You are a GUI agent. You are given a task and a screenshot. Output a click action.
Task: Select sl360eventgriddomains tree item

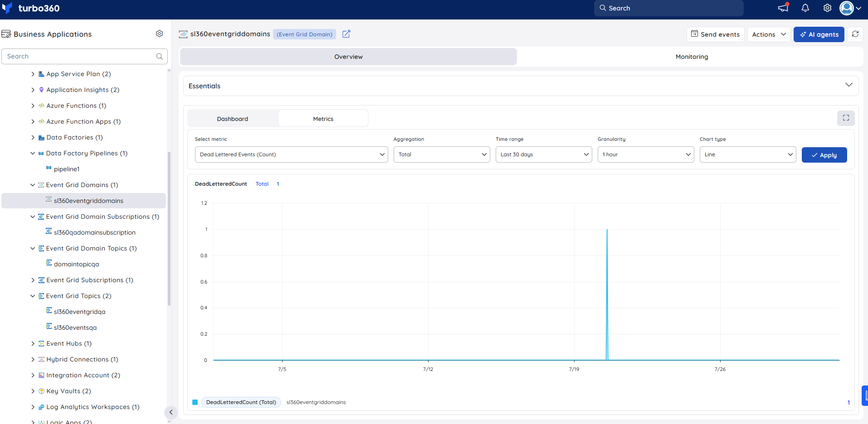tap(83, 201)
